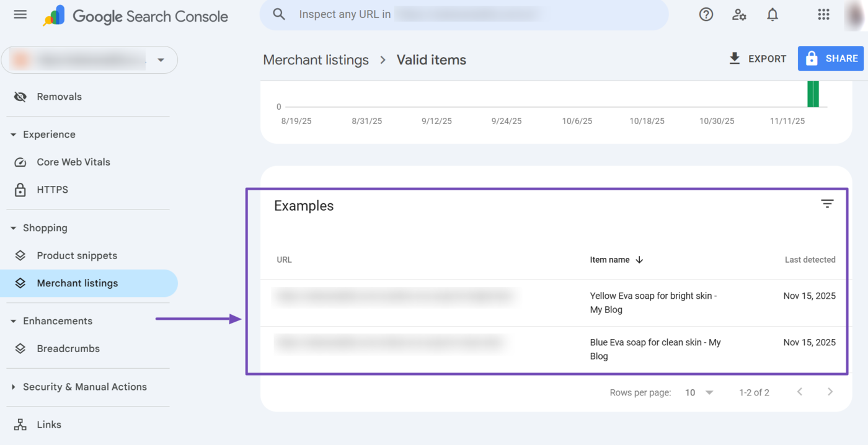Click the Removals eye icon in sidebar
Screen dimensions: 868x445
[20, 97]
